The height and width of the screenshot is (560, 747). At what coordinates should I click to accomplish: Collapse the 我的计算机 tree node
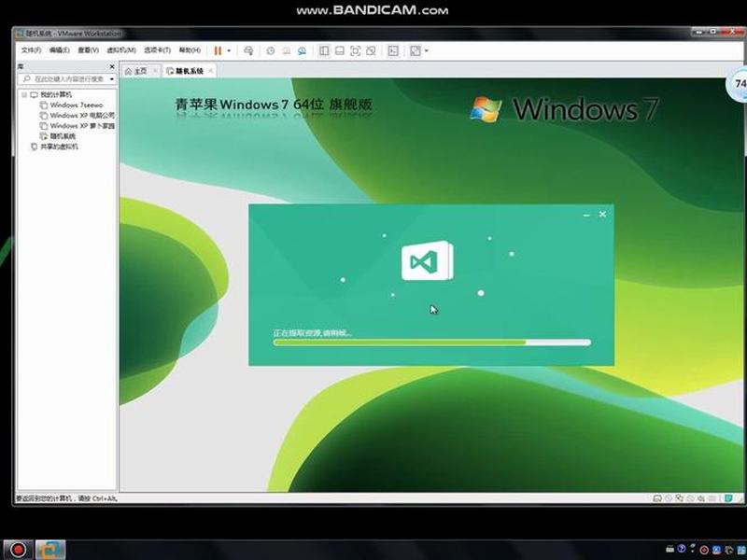[x=24, y=94]
